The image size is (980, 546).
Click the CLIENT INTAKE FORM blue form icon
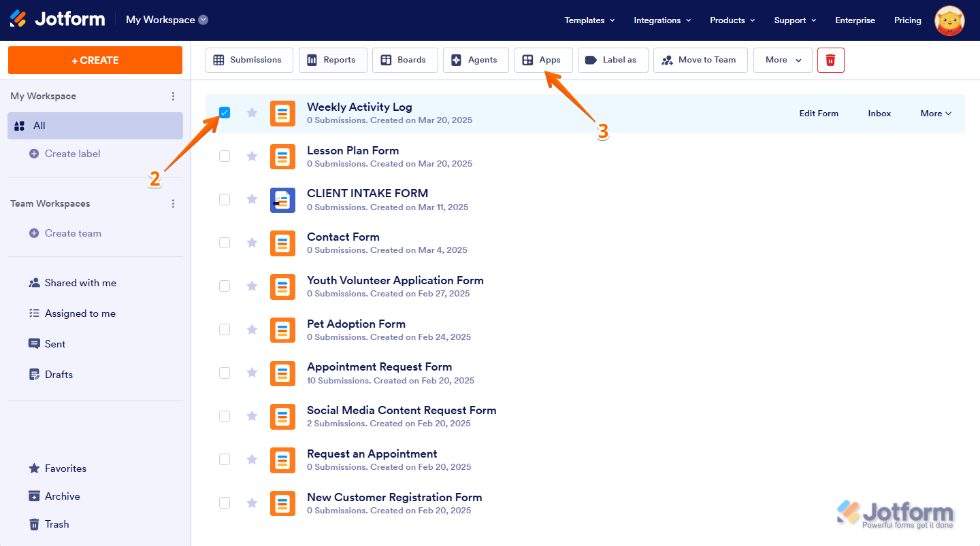tap(282, 200)
